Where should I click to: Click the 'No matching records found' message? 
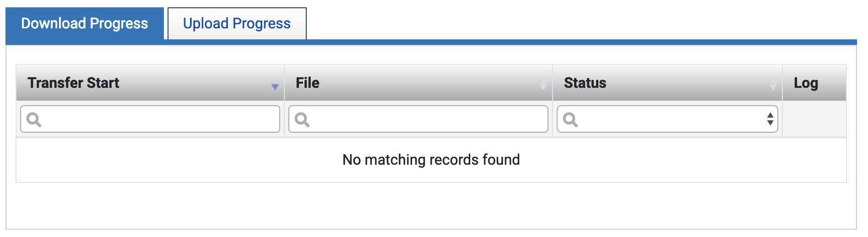pyautogui.click(x=431, y=160)
